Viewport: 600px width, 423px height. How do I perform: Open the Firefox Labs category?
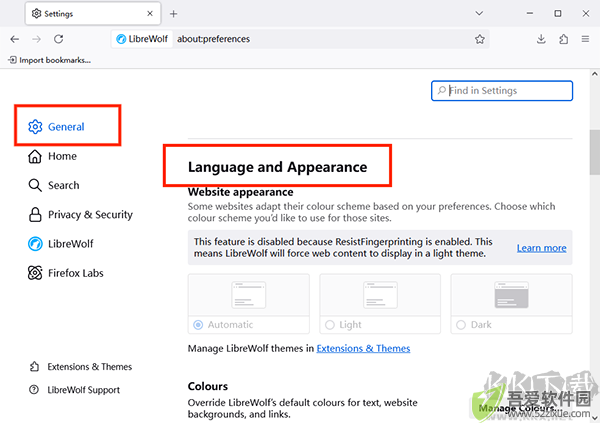(65, 273)
